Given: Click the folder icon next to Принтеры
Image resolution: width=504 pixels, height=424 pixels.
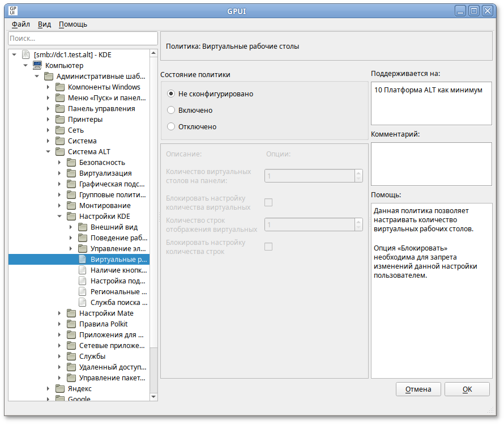Looking at the screenshot, I should pos(60,120).
